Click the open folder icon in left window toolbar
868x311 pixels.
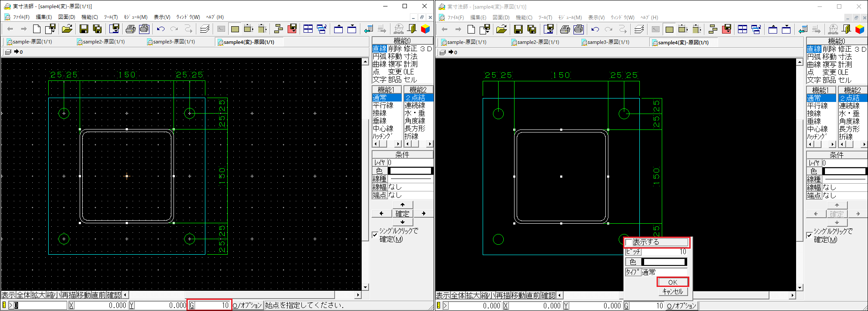point(67,29)
